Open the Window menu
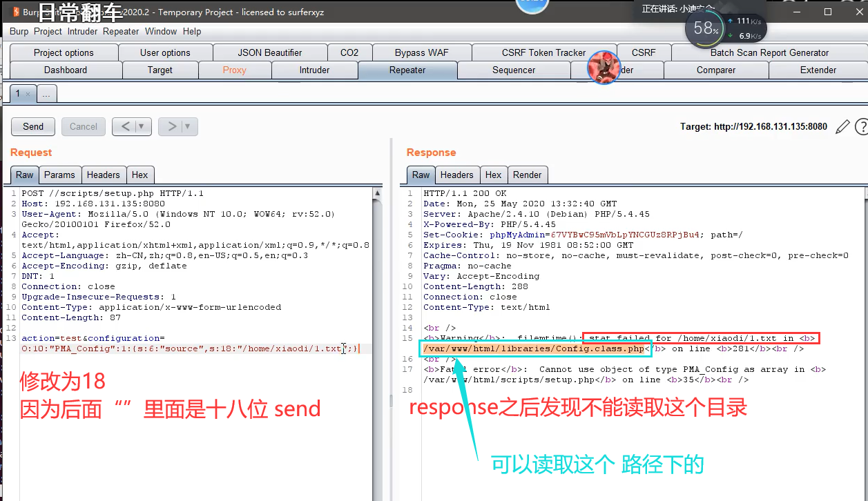This screenshot has height=501, width=868. click(x=161, y=31)
